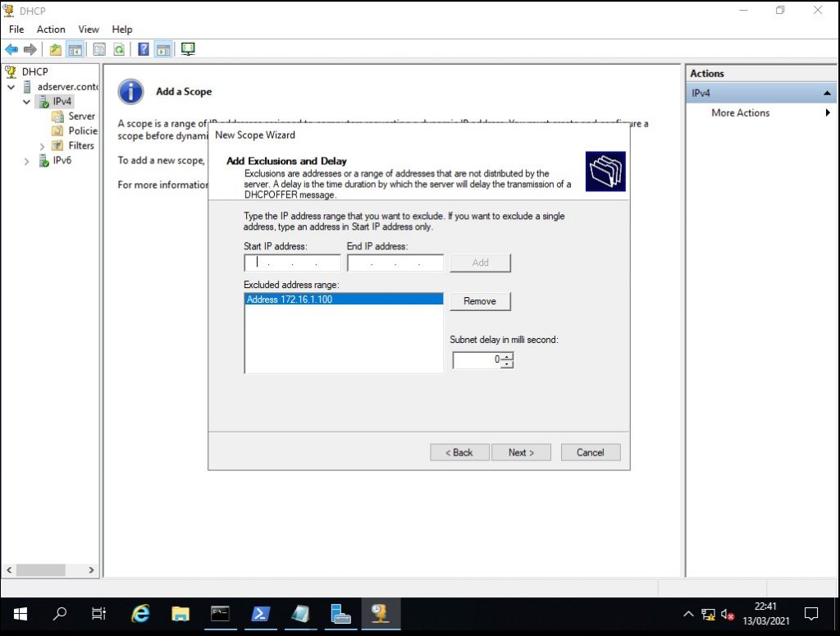840x636 pixels.
Task: Click the Start IP address field
Action: pos(292,263)
